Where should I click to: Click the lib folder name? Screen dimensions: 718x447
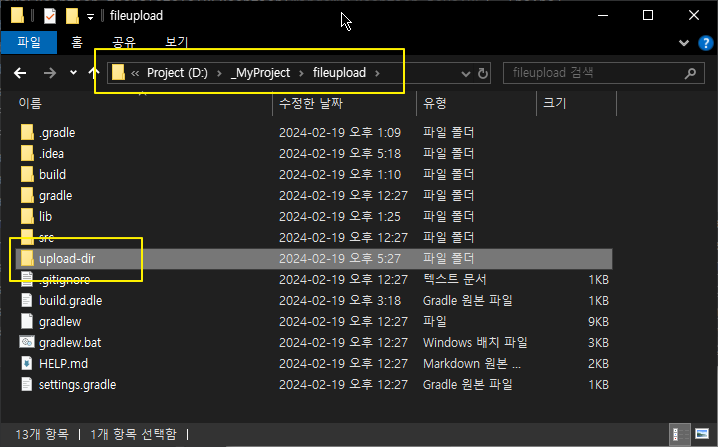point(45,217)
